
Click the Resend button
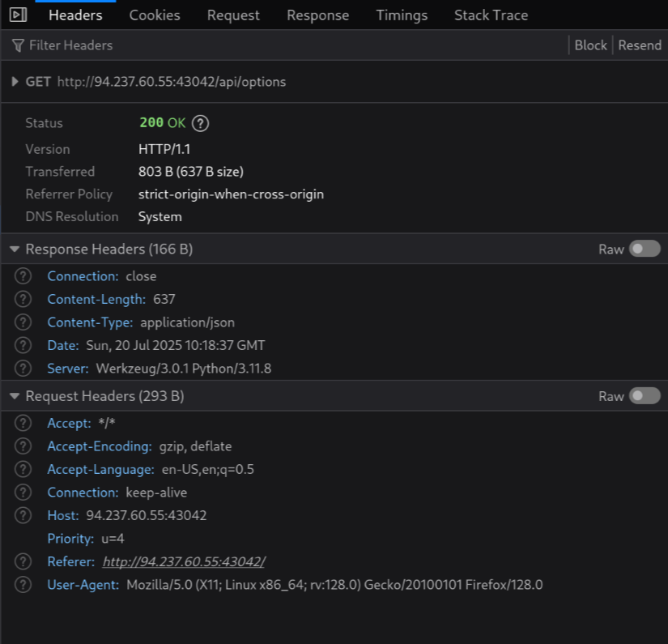(640, 45)
